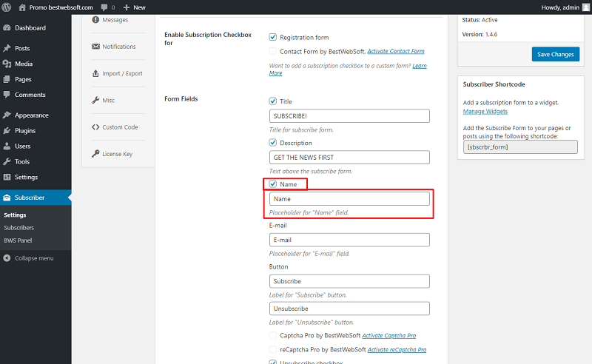592x364 pixels.
Task: Open BWS Panel in the sidebar
Action: [18, 240]
